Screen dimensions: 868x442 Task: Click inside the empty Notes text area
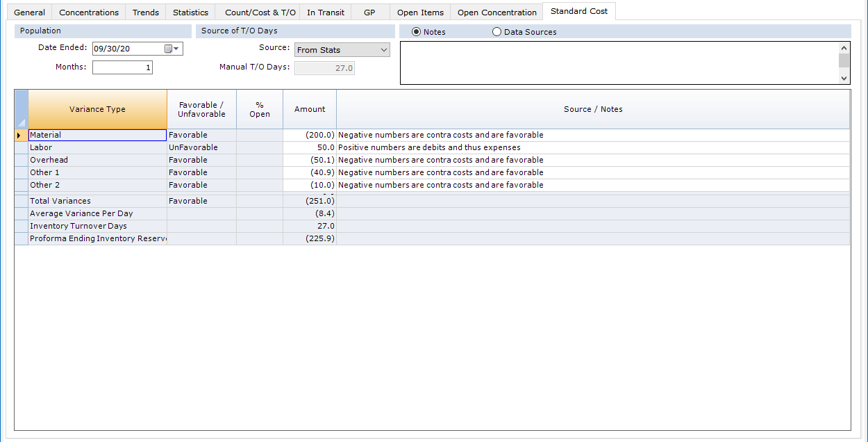[618, 63]
